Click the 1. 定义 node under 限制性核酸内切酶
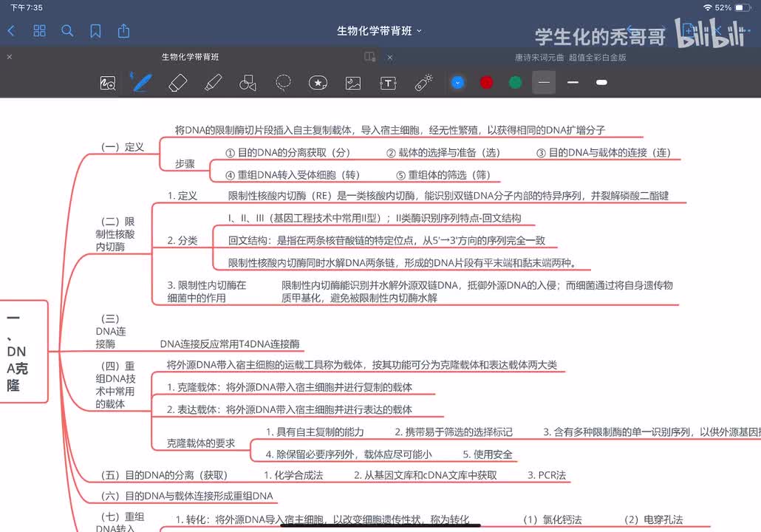761x532 pixels. [x=182, y=196]
